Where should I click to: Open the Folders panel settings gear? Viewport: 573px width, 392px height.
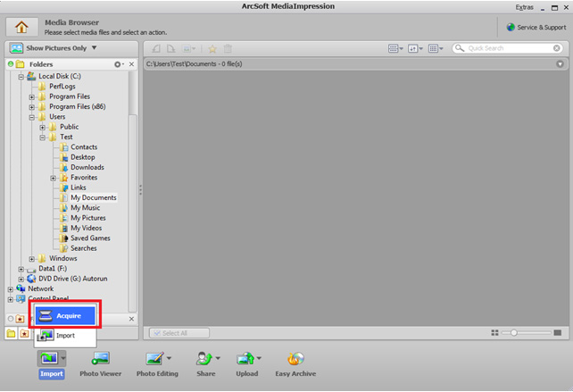pos(119,64)
